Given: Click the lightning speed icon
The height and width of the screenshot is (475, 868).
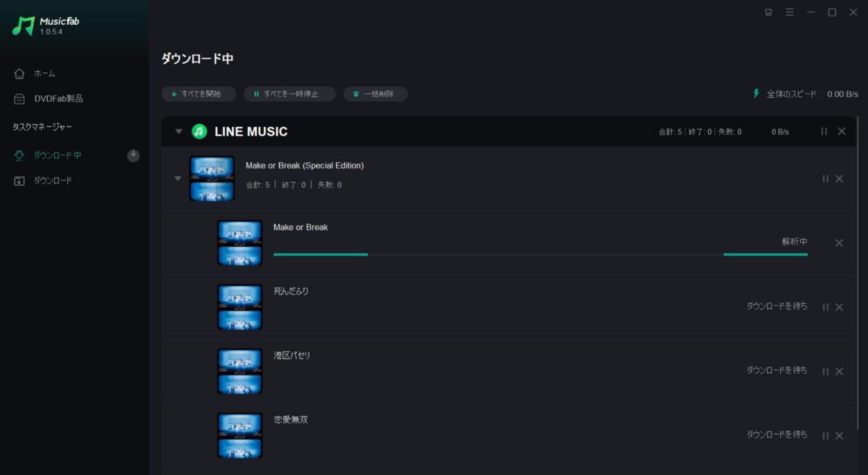Looking at the screenshot, I should coord(757,94).
